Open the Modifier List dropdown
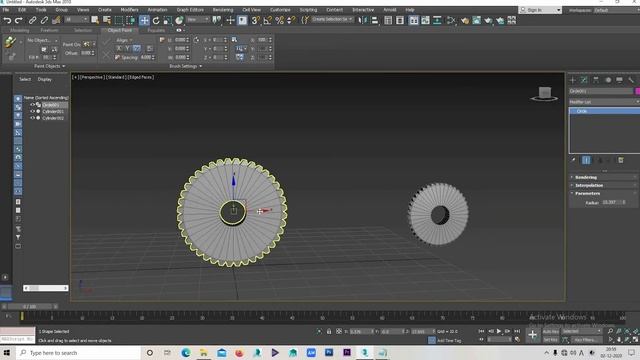The height and width of the screenshot is (360, 640). pyautogui.click(x=604, y=102)
